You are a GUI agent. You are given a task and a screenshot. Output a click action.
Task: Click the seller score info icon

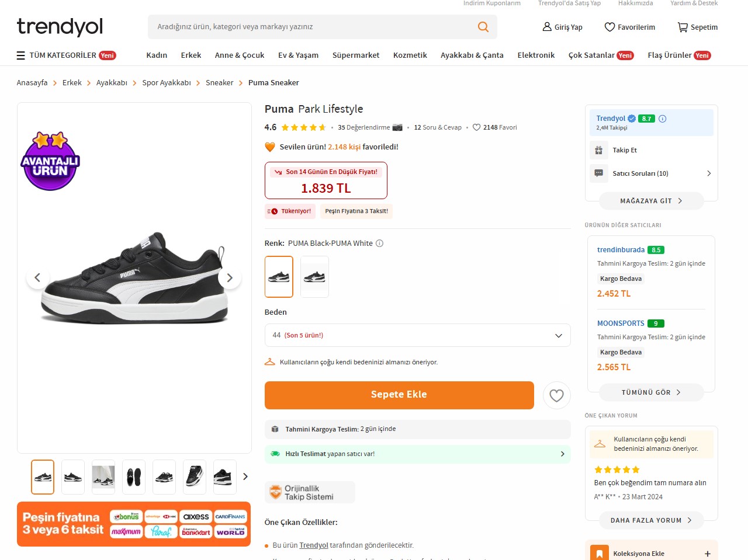(x=663, y=119)
